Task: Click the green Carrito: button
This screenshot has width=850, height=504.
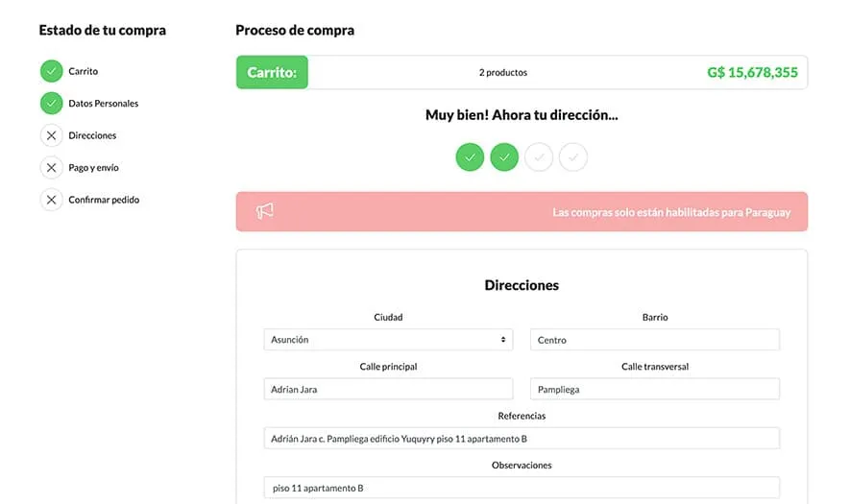Action: coord(272,72)
